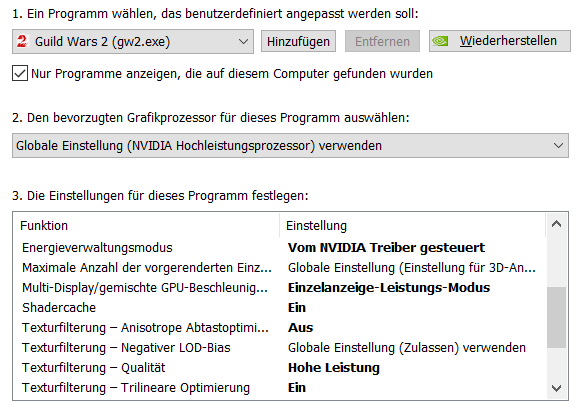Toggle 'Nur Programme anzeigen' checkbox
The height and width of the screenshot is (417, 577).
pos(20,73)
